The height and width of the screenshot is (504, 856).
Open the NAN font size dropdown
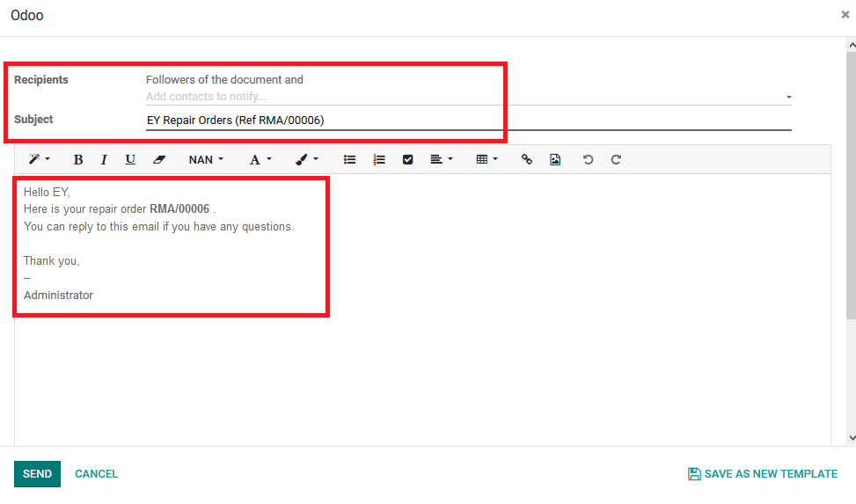[206, 159]
